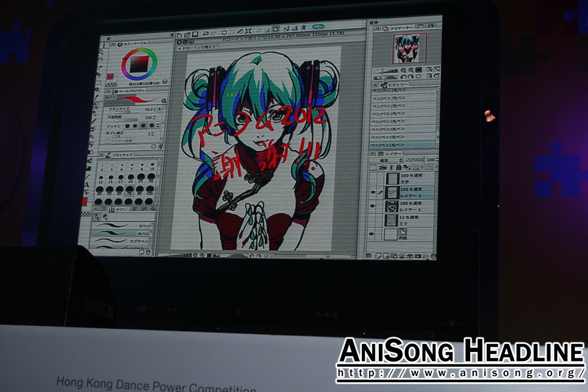Viewport: 588px width, 392px height.
Task: Choose the strongest anti-aliasing option
Action: tap(152, 126)
